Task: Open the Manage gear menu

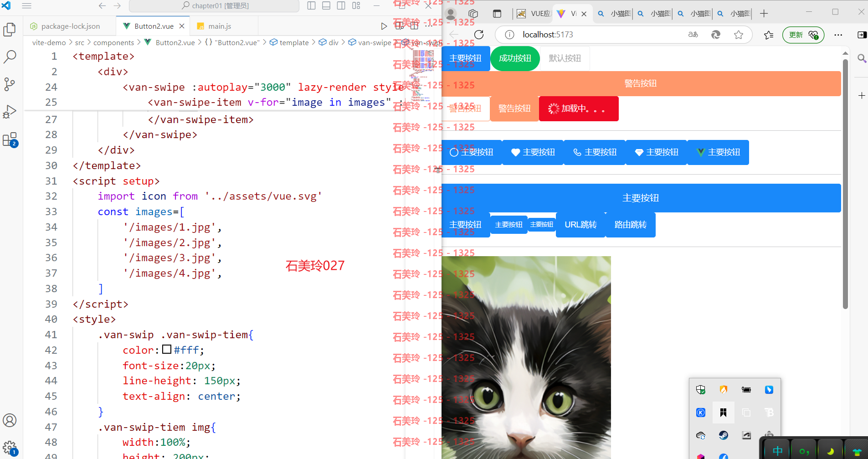Action: (10, 448)
